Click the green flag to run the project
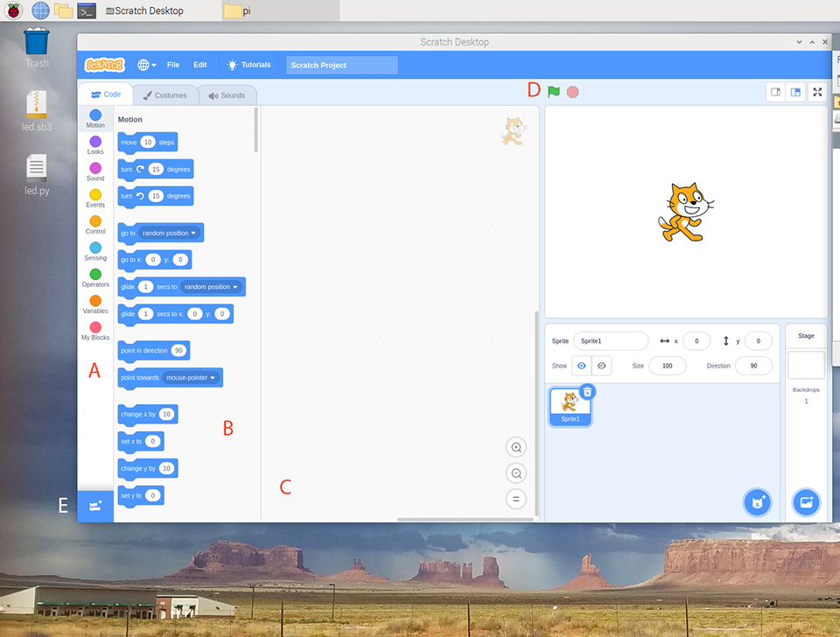The height and width of the screenshot is (637, 840). (553, 92)
